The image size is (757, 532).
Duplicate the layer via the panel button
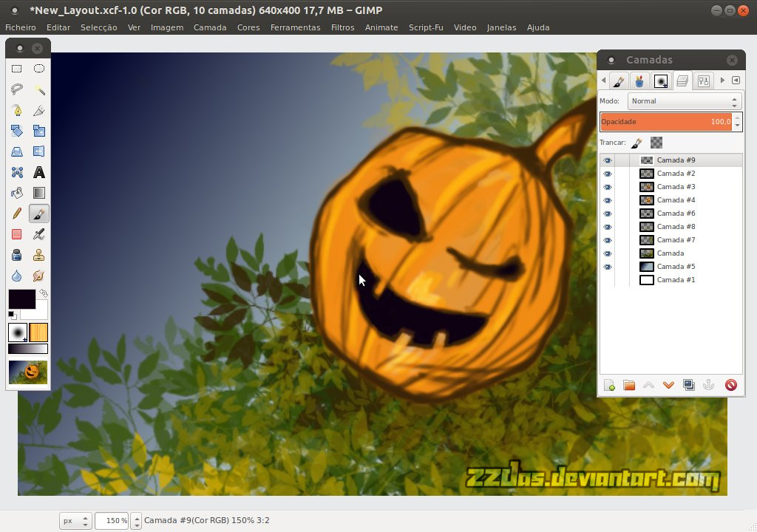tap(689, 385)
